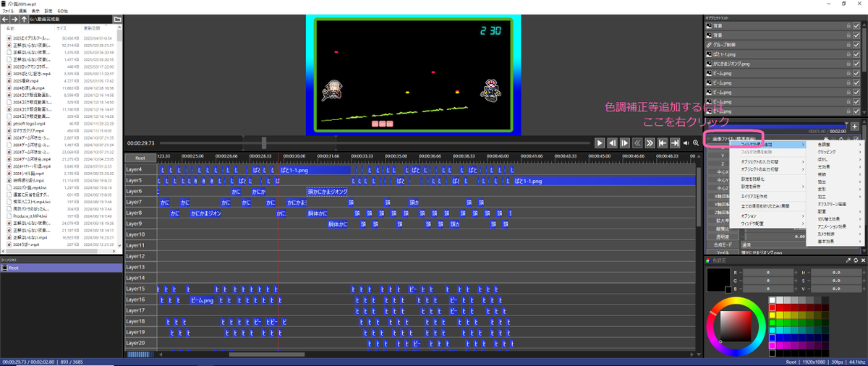Viewport: 868px width, 366px height.
Task: Toggle the checkbox for ばと1-1.png object
Action: pos(856,54)
